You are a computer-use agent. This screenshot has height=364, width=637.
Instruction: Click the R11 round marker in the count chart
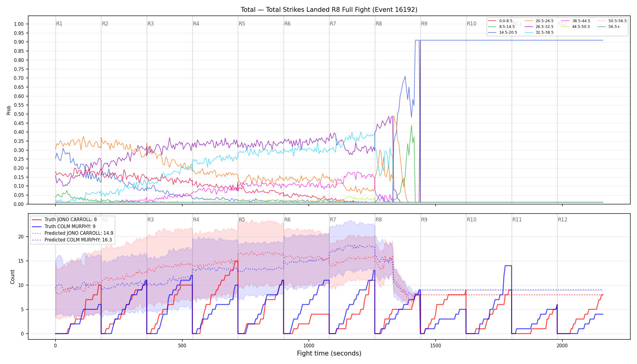(x=517, y=220)
